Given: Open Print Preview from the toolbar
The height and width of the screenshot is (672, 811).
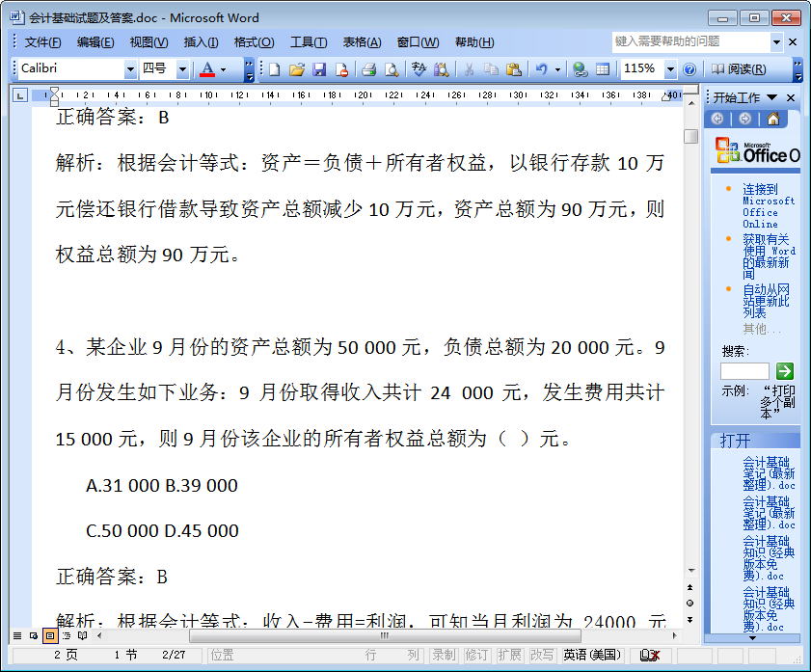Looking at the screenshot, I should 391,69.
